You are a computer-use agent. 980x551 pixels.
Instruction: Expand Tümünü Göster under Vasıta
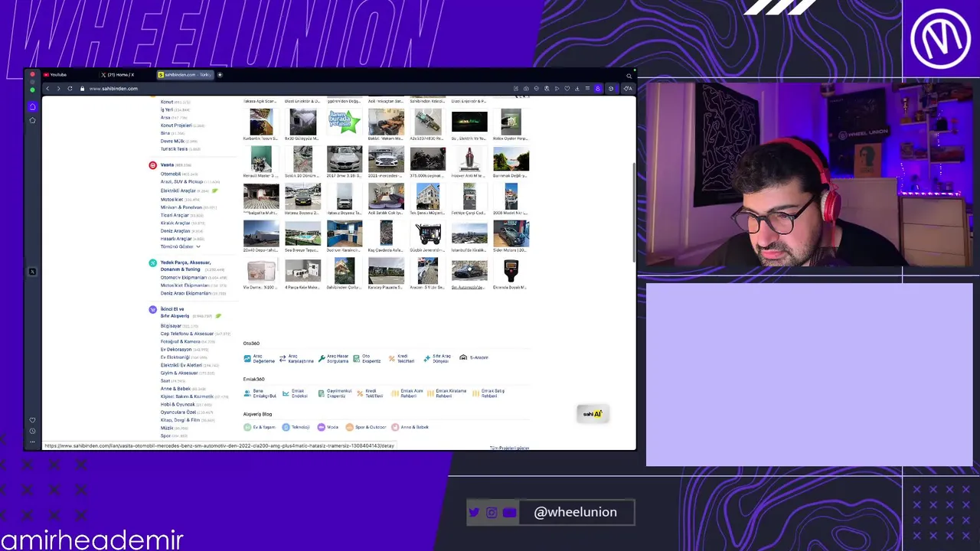tap(180, 246)
